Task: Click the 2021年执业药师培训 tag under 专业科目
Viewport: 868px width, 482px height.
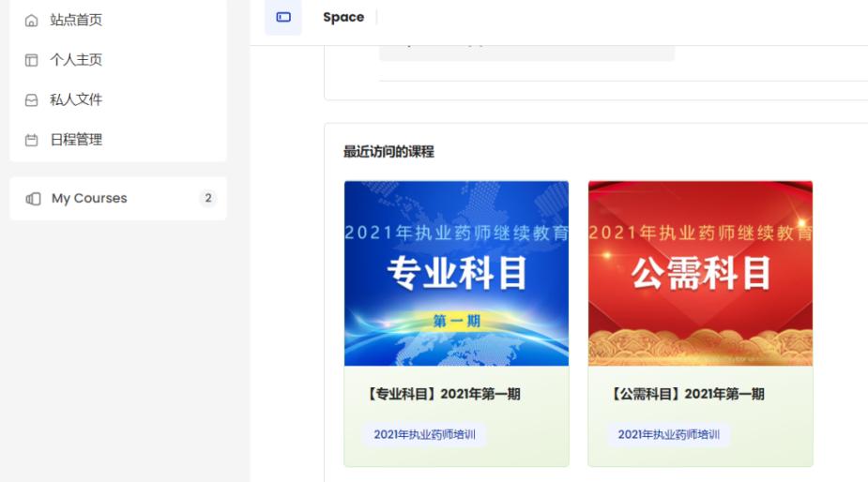Action: click(424, 434)
